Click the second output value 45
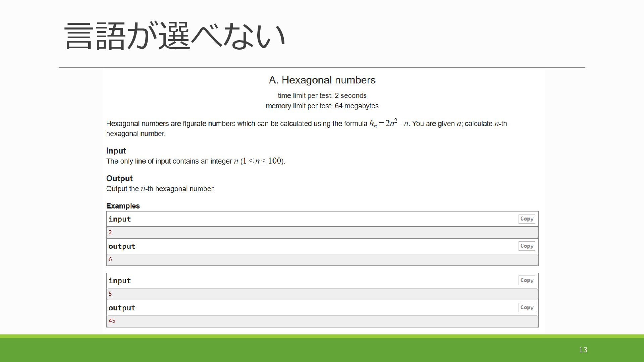This screenshot has height=362, width=644. 112,321
